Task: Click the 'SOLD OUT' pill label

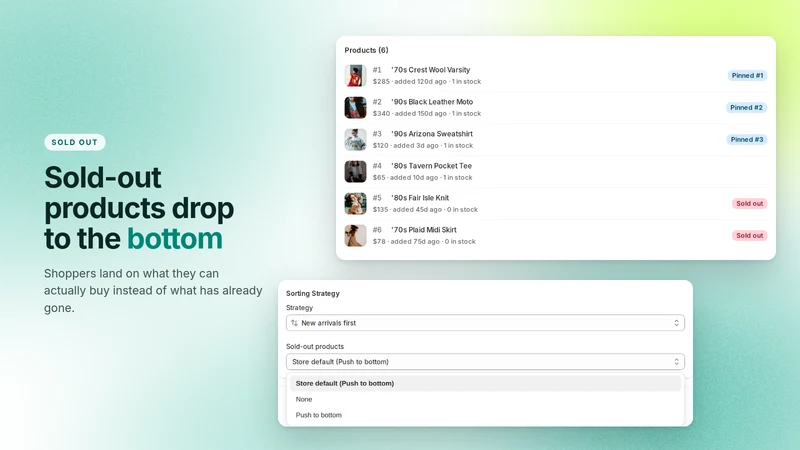Action: point(74,142)
